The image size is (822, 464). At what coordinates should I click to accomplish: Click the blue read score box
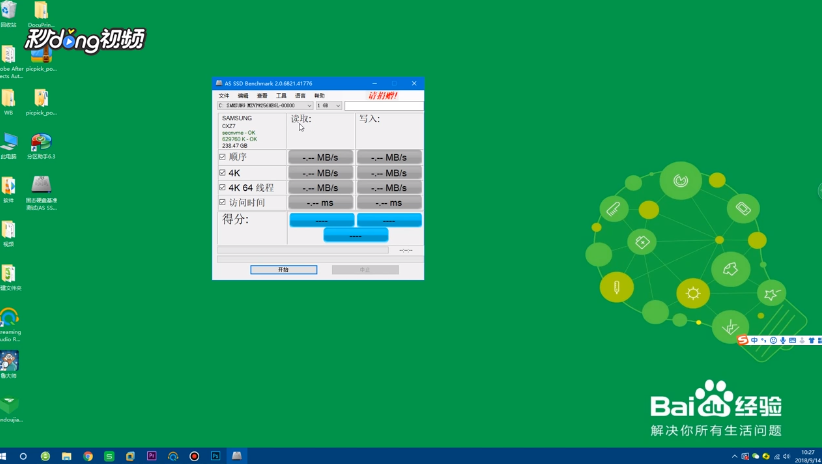coord(322,220)
